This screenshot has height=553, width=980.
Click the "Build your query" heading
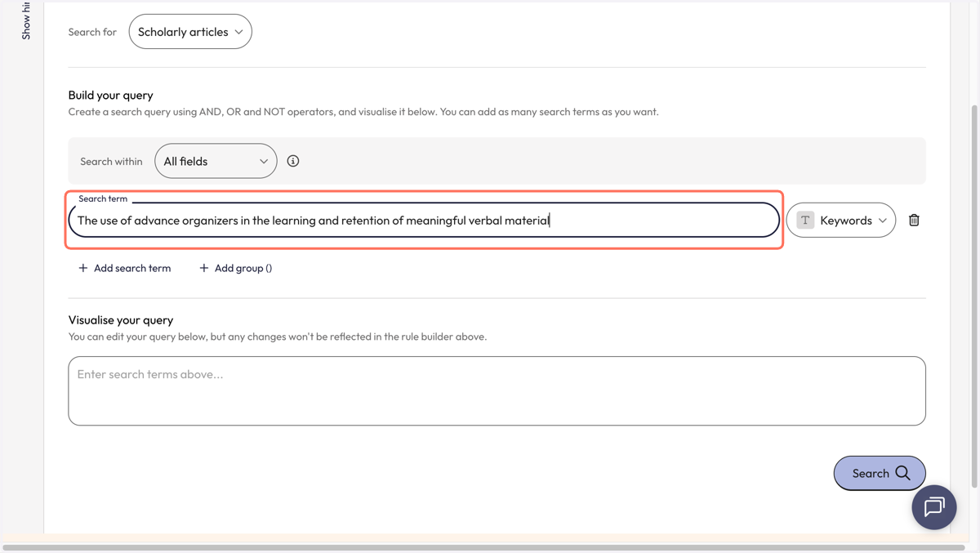point(110,95)
